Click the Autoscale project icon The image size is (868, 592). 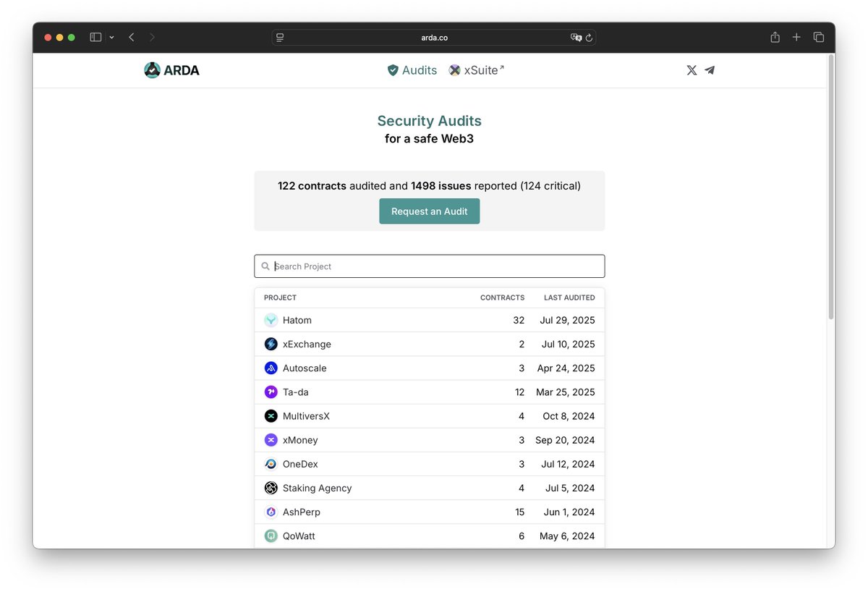(x=271, y=368)
